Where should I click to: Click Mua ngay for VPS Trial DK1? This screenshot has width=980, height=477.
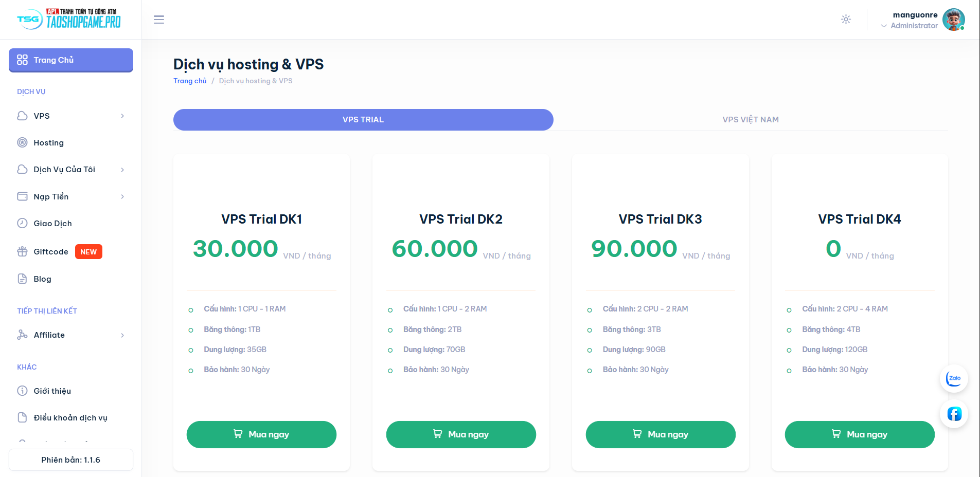261,434
